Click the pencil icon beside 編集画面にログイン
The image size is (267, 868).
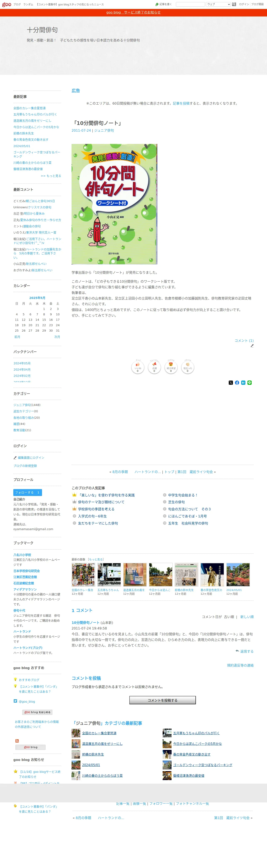[15, 458]
